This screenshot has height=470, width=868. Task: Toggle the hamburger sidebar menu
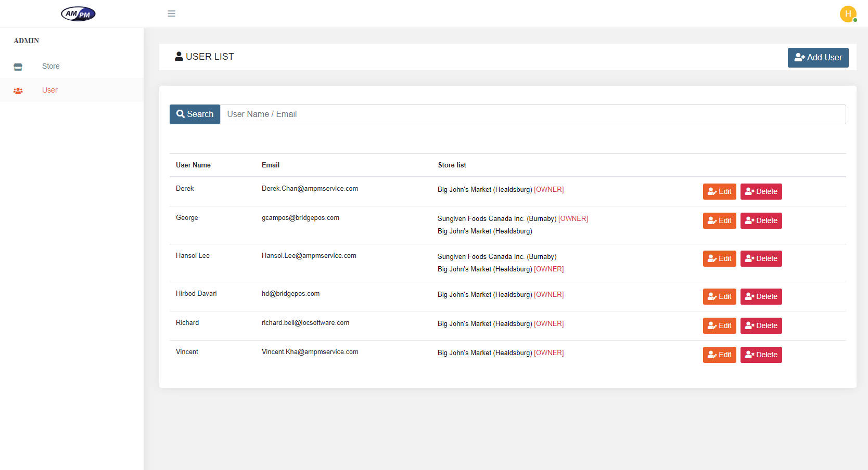171,14
